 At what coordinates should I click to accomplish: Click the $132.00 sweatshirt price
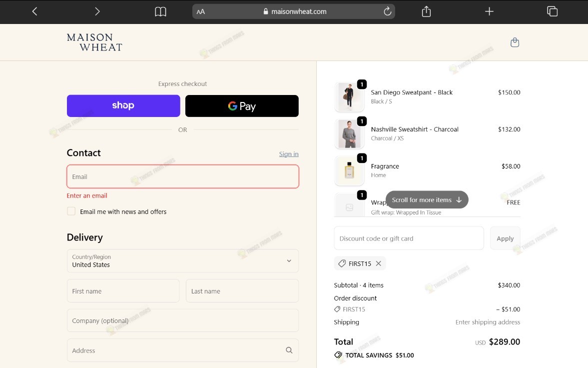click(509, 129)
